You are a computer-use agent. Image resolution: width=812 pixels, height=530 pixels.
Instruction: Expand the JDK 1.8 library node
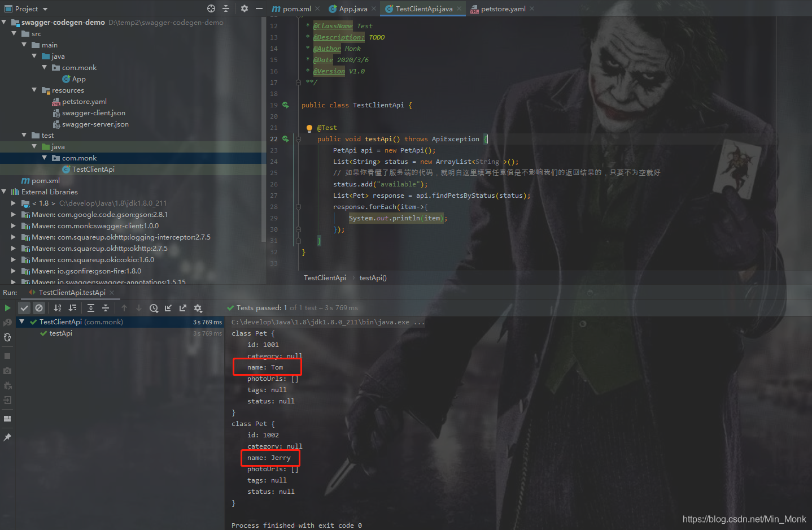click(14, 203)
